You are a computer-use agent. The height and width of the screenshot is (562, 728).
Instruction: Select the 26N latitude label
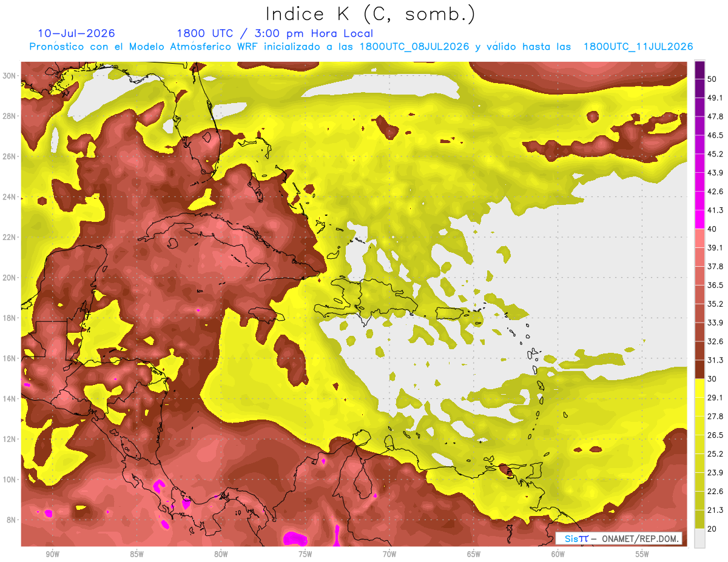(10, 156)
